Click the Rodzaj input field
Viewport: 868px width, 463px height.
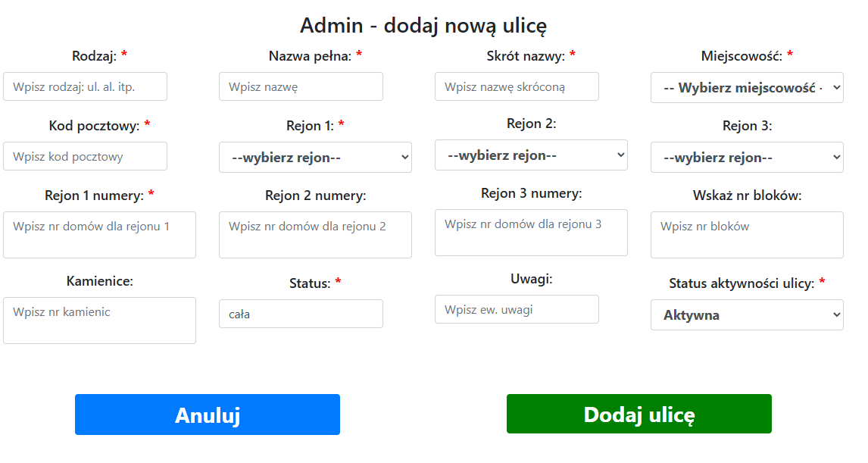click(x=85, y=86)
